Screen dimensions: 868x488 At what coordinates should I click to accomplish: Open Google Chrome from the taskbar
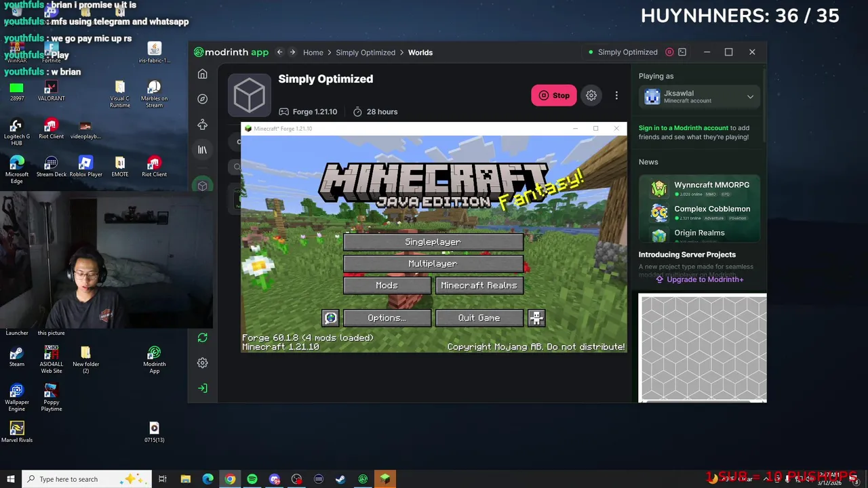coord(230,479)
